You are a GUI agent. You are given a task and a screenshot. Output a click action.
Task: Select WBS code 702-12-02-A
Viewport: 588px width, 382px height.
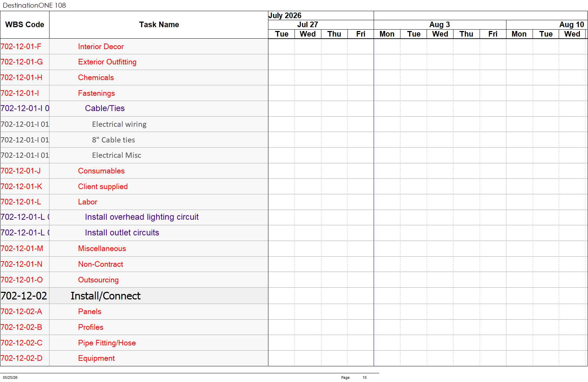[x=21, y=312]
